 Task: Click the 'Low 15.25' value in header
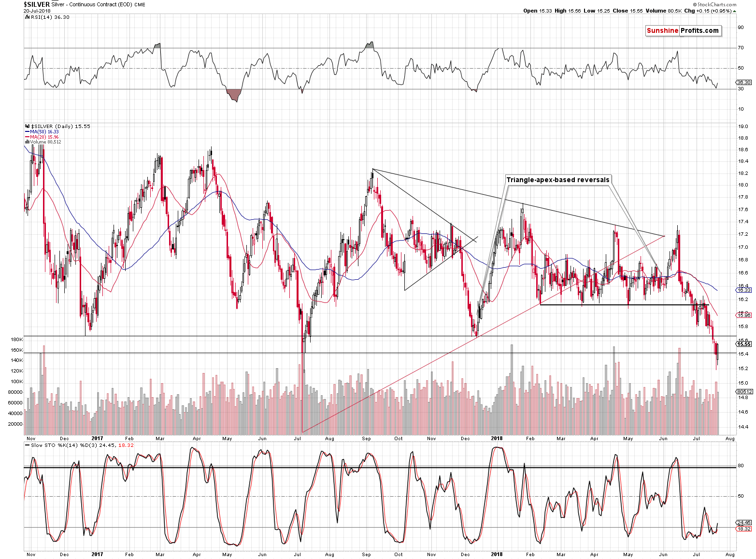597,11
